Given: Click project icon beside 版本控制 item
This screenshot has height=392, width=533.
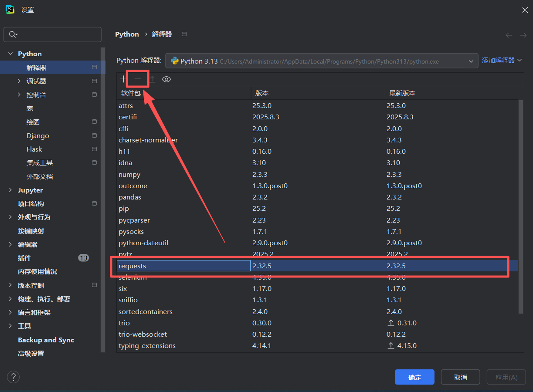Looking at the screenshot, I should click(x=94, y=285).
